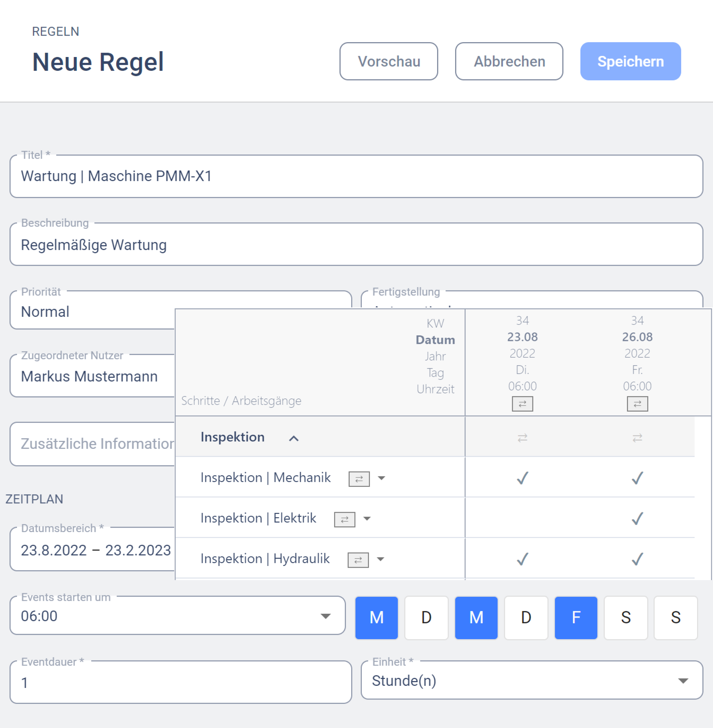Image resolution: width=713 pixels, height=728 pixels.
Task: Click swap icon under 23.08 column header
Action: [x=522, y=403]
